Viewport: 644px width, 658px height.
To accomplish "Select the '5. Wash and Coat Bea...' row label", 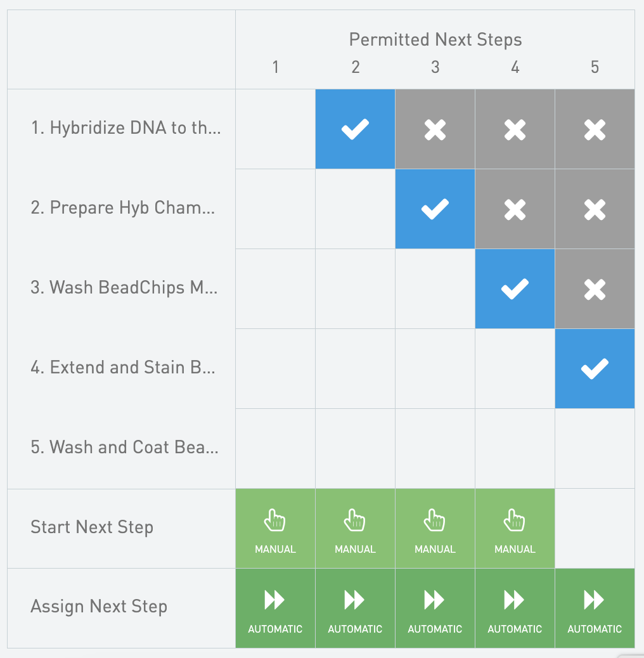I will pos(124,448).
